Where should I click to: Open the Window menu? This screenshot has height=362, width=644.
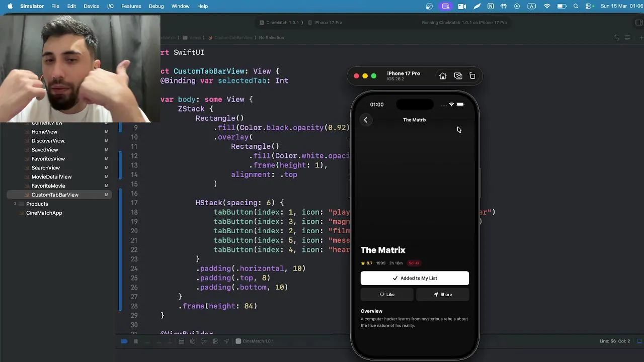[180, 6]
